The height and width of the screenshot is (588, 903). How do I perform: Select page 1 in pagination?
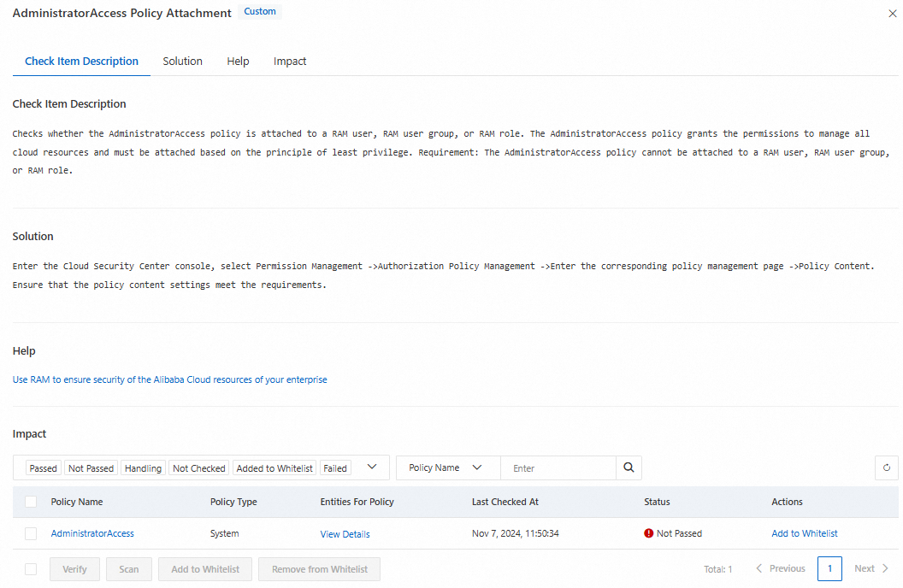(829, 568)
